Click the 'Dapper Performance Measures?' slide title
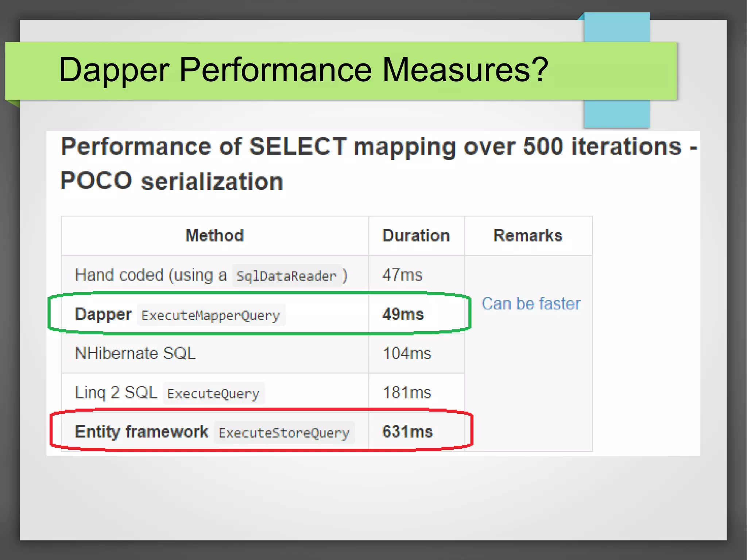 click(303, 70)
